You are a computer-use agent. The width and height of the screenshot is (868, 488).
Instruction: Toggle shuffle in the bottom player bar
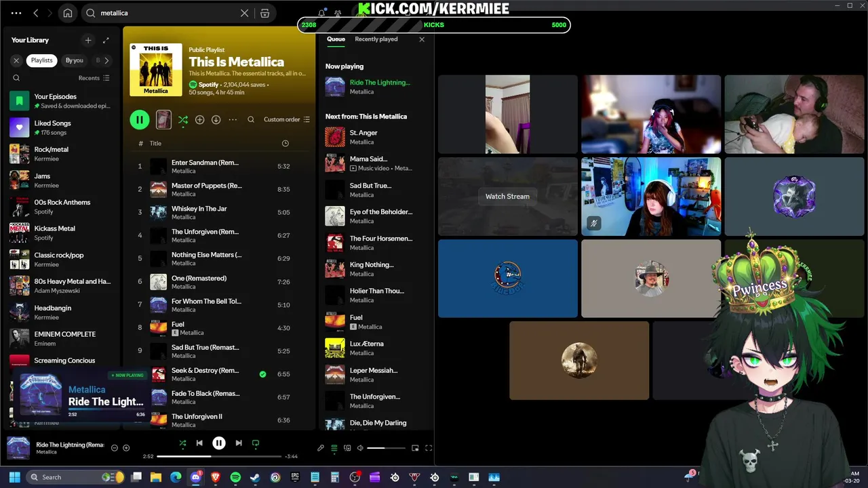(182, 443)
